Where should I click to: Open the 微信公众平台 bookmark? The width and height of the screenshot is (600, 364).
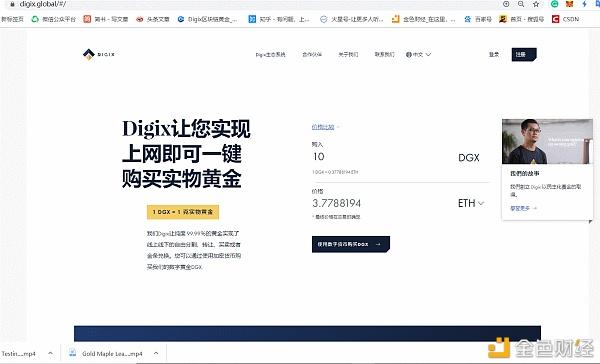(54, 19)
